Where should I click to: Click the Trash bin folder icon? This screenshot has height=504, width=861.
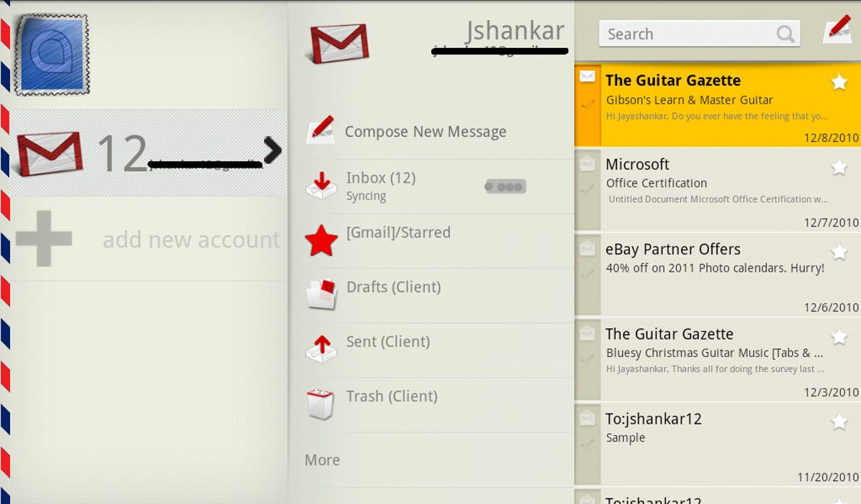coord(321,404)
